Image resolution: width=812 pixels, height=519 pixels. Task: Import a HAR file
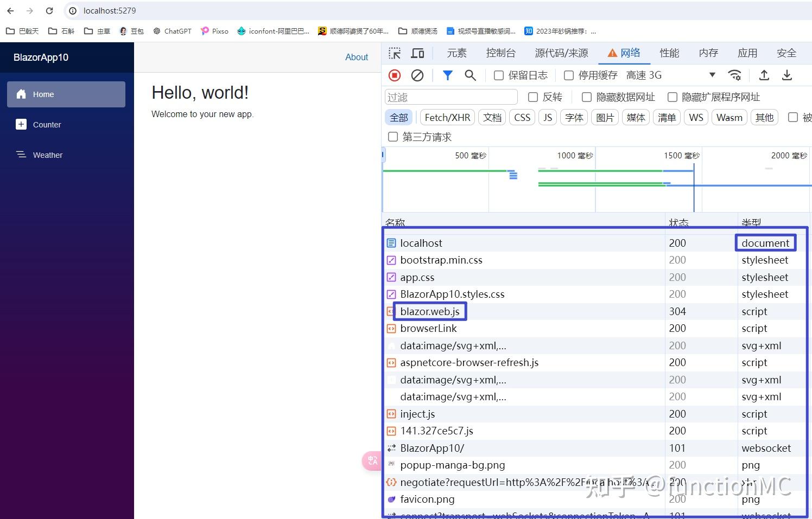tap(764, 75)
